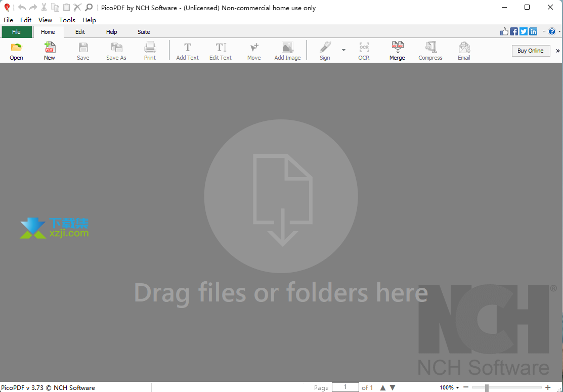Click the Buy Online button
The width and height of the screenshot is (563, 392).
(531, 51)
